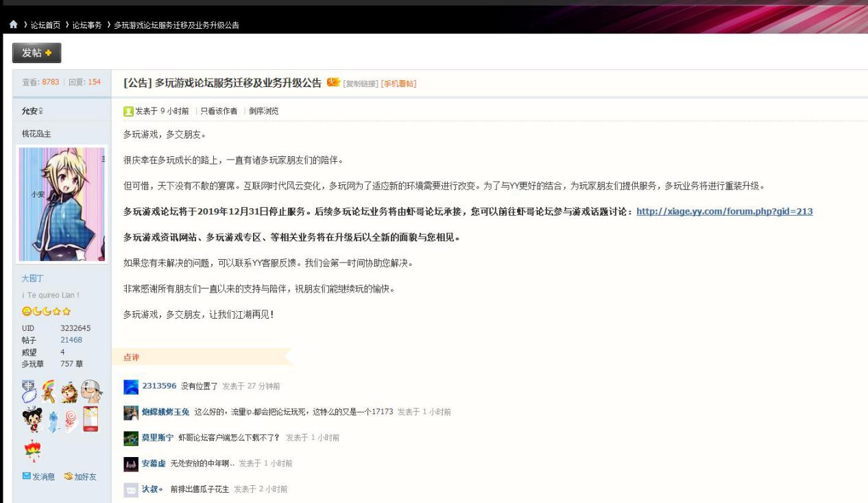Click the lotus flower medal icon

pyautogui.click(x=32, y=448)
